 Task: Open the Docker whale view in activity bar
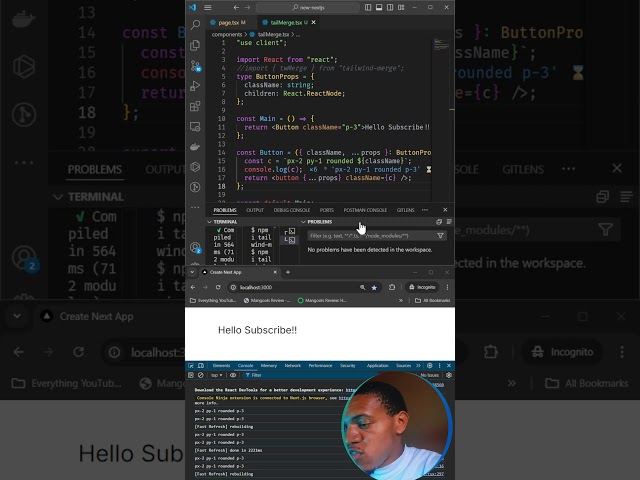[196, 147]
